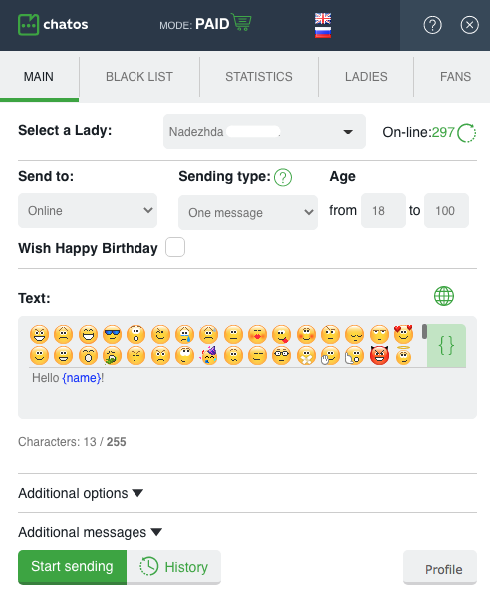The image size is (490, 594).
Task: Click the green globe translate icon
Action: click(444, 296)
